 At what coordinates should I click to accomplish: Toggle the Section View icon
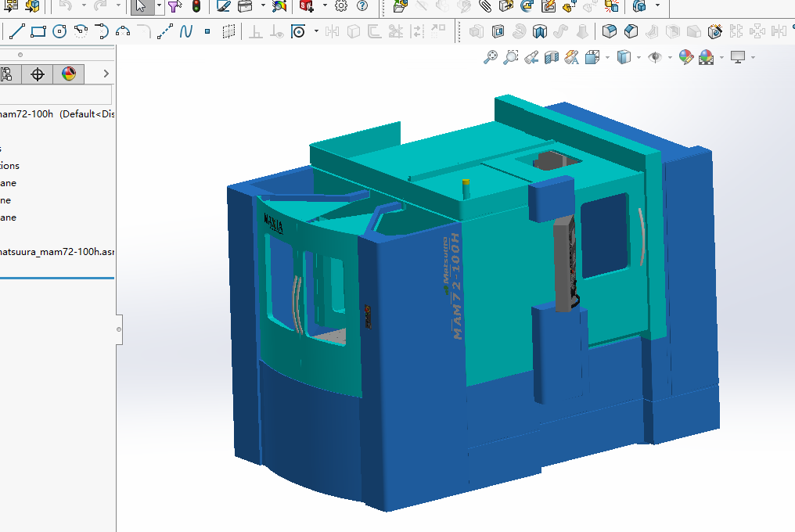[x=551, y=58]
